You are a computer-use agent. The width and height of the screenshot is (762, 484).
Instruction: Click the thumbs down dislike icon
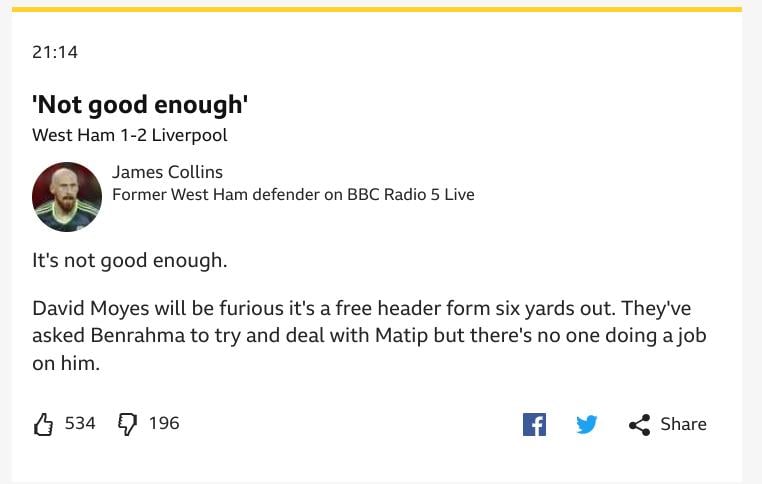pos(127,424)
